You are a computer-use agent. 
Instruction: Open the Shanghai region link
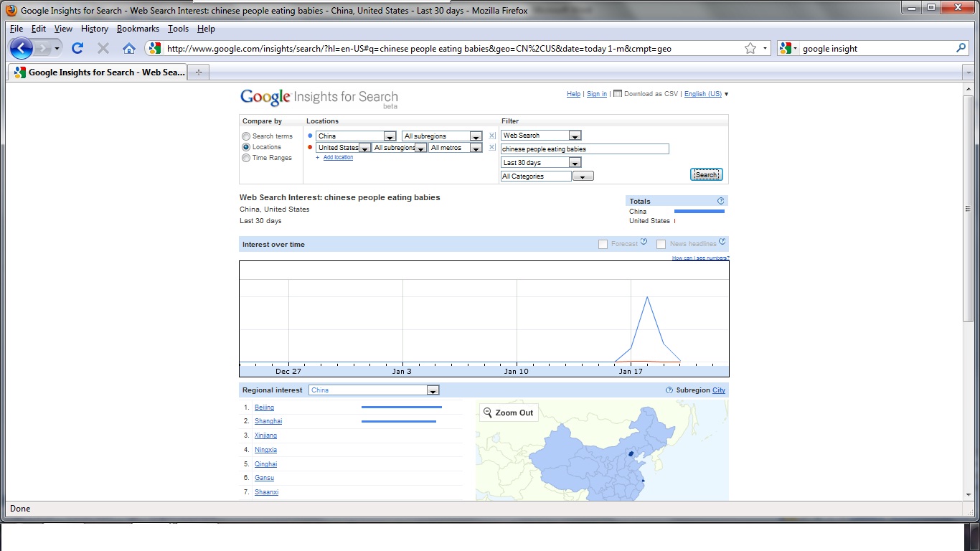(268, 421)
